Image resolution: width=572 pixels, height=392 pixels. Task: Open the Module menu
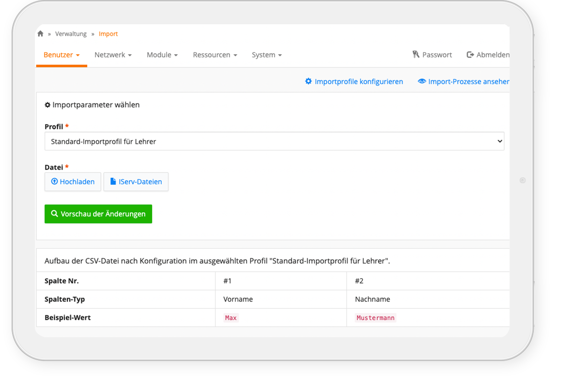click(x=162, y=55)
